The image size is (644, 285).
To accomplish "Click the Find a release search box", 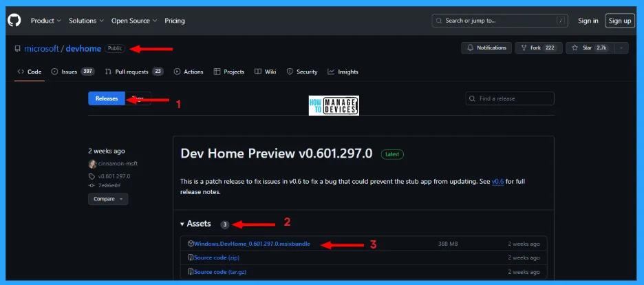I will pyautogui.click(x=510, y=98).
